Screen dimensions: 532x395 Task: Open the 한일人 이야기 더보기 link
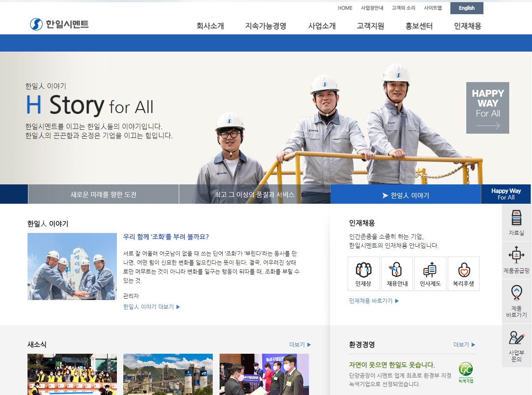click(x=151, y=307)
